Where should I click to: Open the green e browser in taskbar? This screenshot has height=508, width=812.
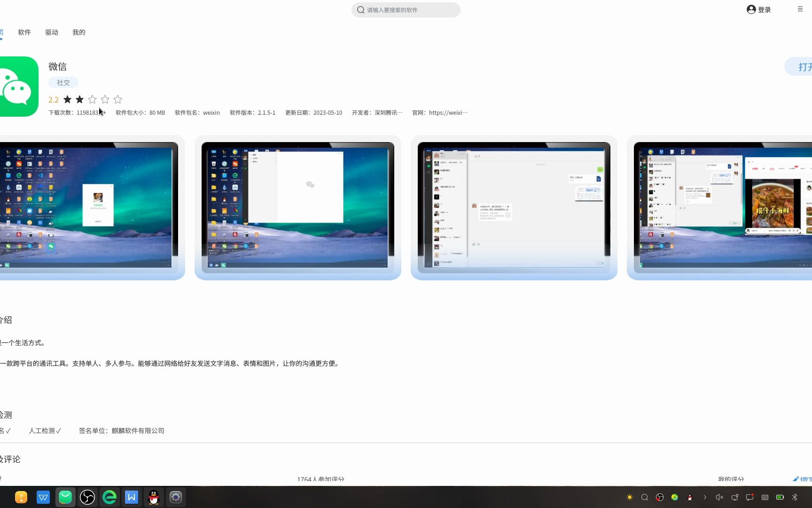coord(109,497)
